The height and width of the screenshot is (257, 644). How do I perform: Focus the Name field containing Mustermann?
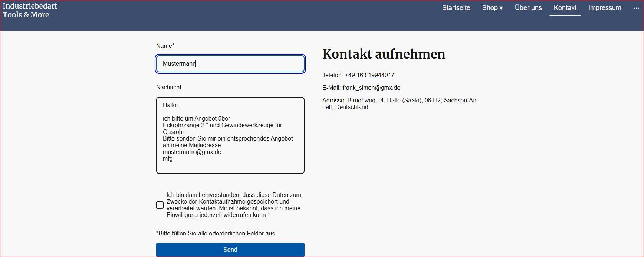click(230, 64)
